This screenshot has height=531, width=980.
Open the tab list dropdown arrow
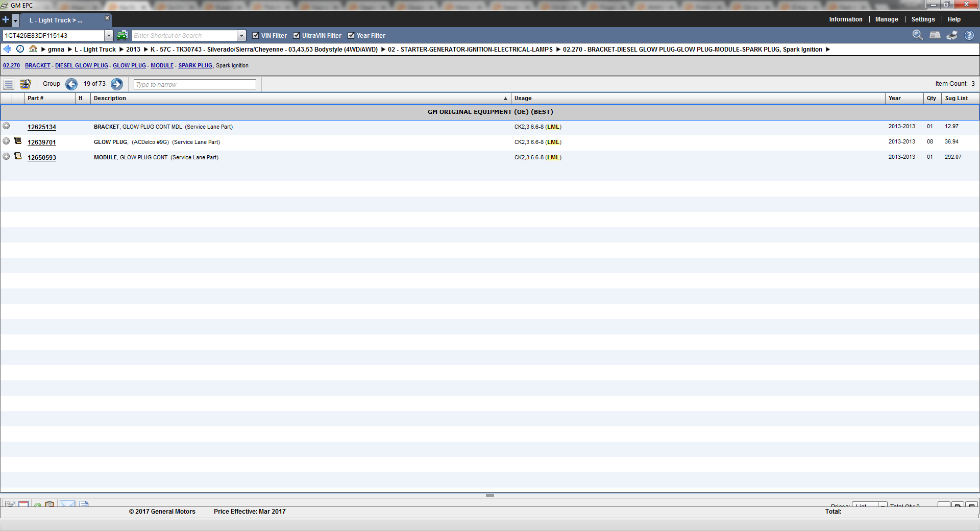tap(16, 20)
